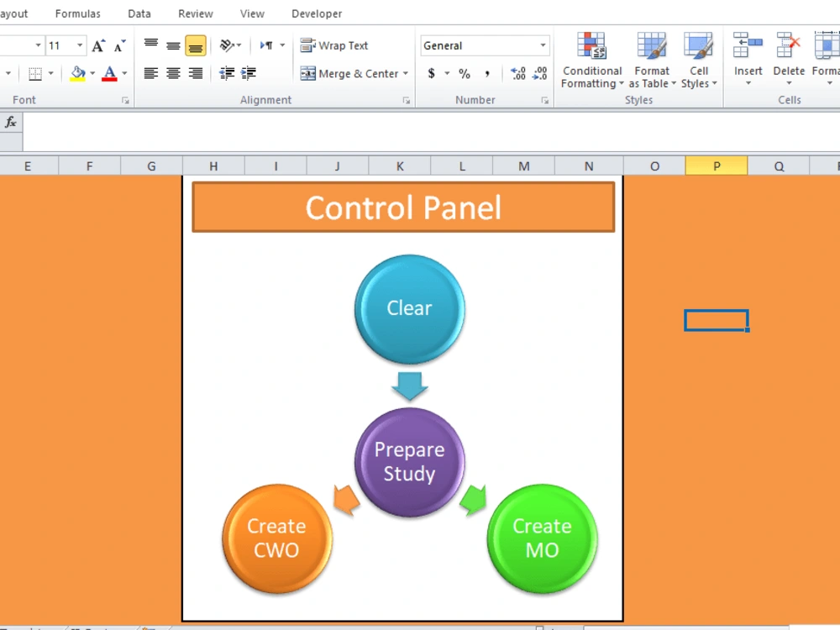This screenshot has height=630, width=840.
Task: Click the Increase Font Size icon
Action: [x=98, y=45]
